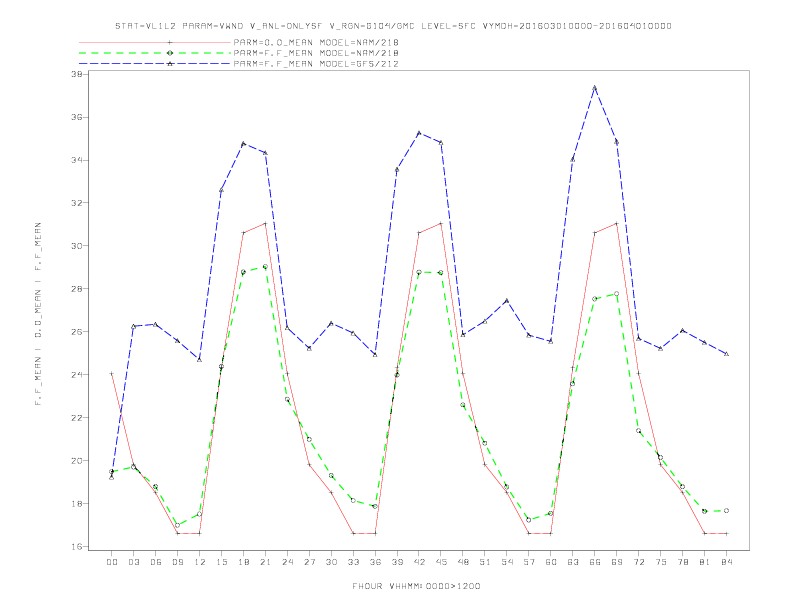This screenshot has width=792, height=612.
Task: Click the y-axis tick label 36
Action: [x=77, y=117]
